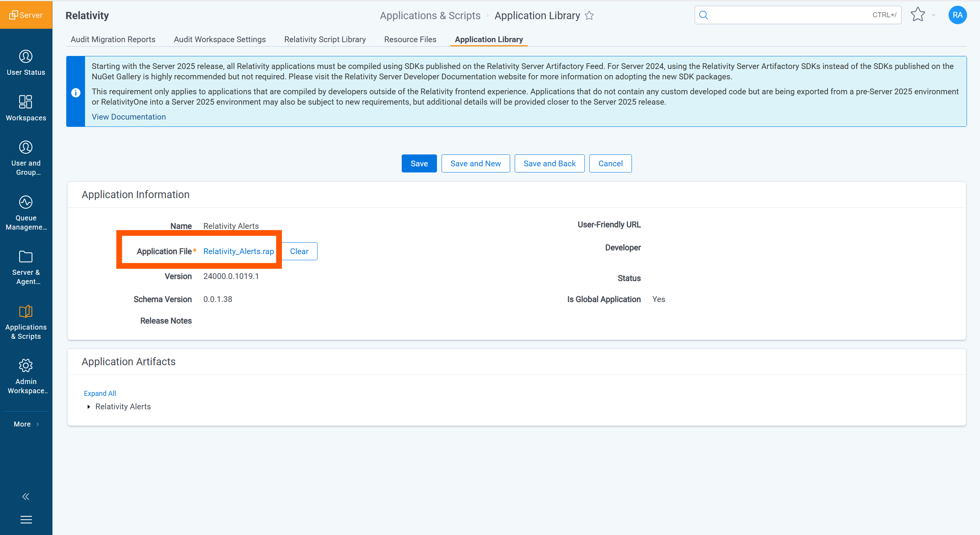Switch to the Resource Files tab

(410, 39)
